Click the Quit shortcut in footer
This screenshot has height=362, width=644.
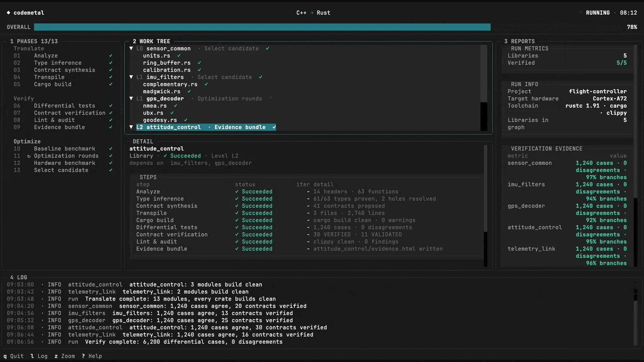coord(14,356)
